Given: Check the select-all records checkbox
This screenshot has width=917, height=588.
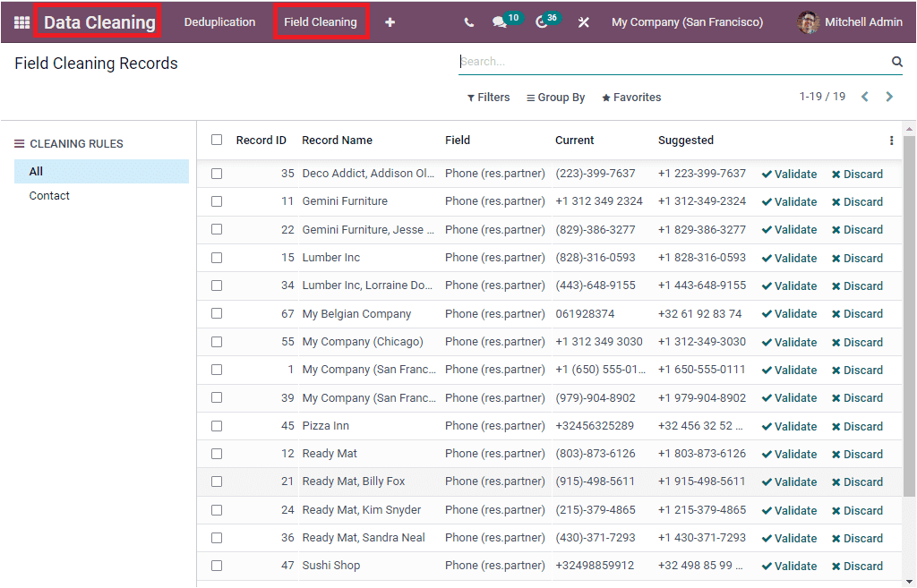Looking at the screenshot, I should (x=216, y=141).
